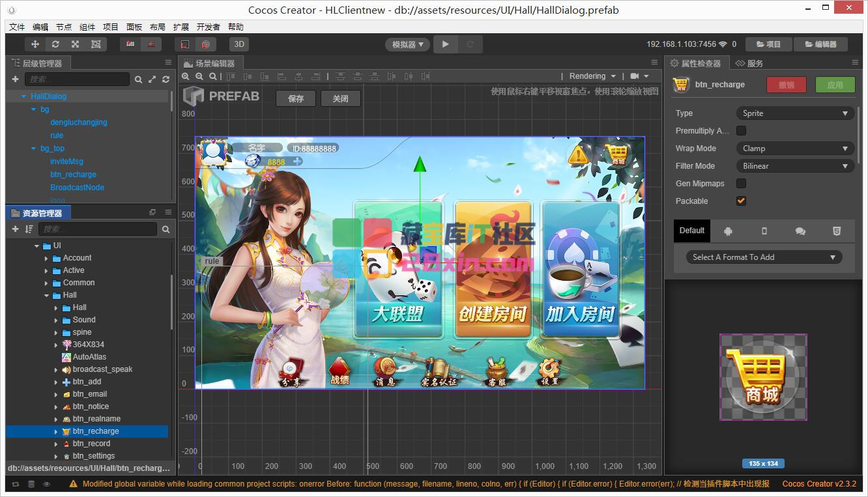Viewport: 868px width, 497px height.
Task: Click the green 应用 apply button
Action: point(835,85)
